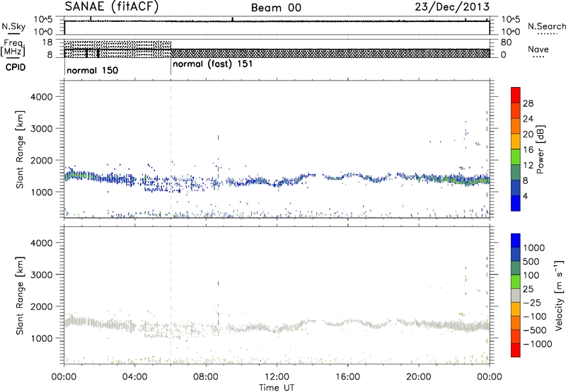This screenshot has width=566, height=392.
Task: Select the -100 tick on the velocity colorbar
Action: (535, 316)
